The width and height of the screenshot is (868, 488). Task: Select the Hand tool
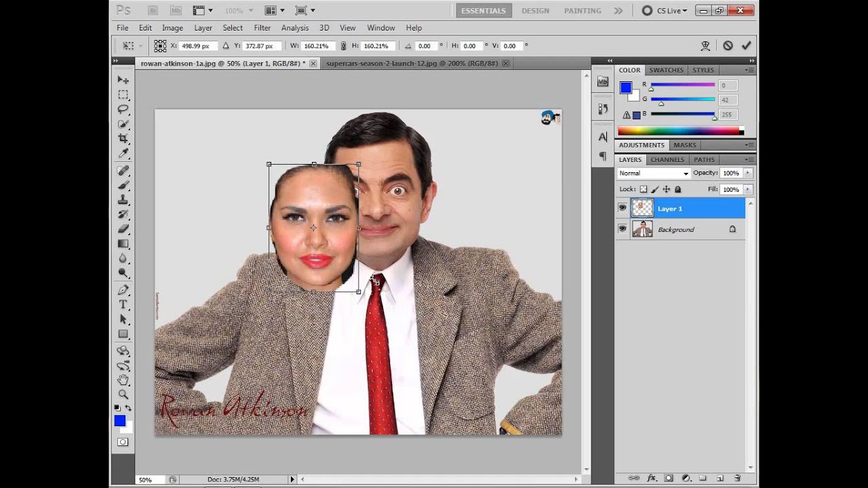click(123, 380)
